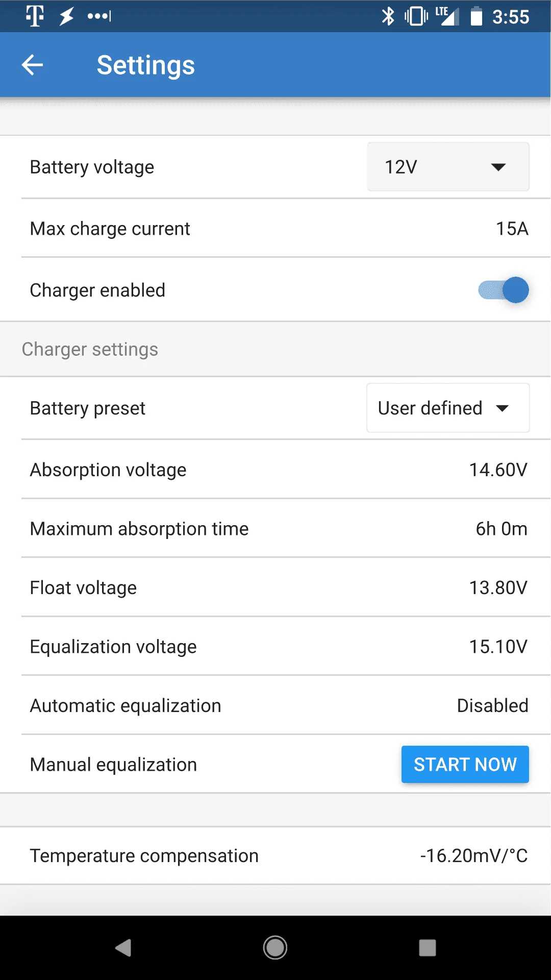Tap the Bluetooth status bar icon
Viewport: 551px width, 980px height.
(388, 16)
